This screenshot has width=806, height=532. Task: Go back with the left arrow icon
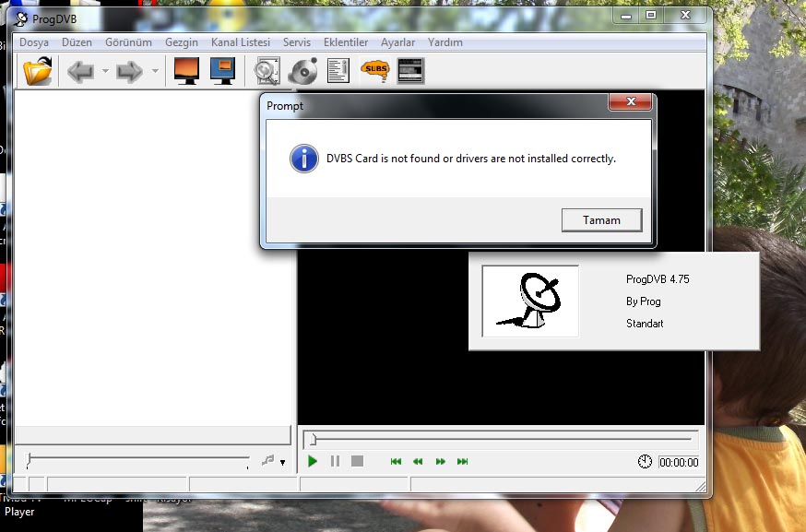[81, 71]
